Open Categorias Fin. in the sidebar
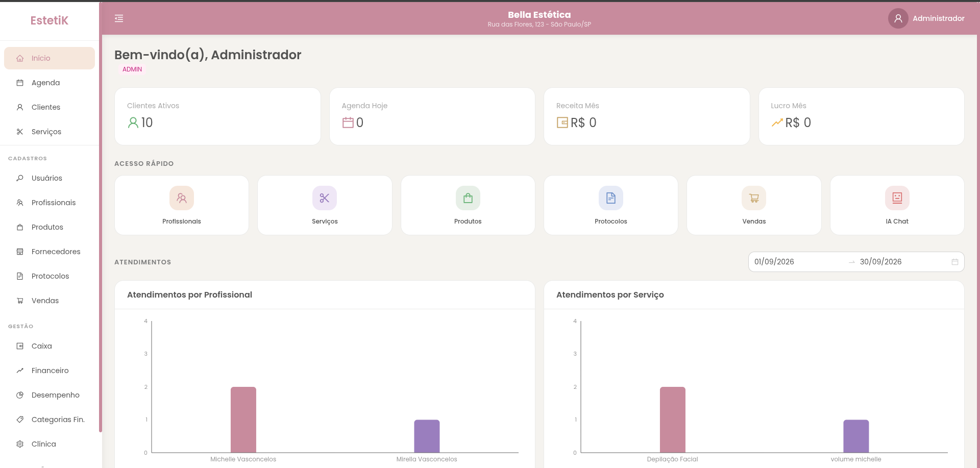Viewport: 980px width, 468px height. [x=50, y=420]
